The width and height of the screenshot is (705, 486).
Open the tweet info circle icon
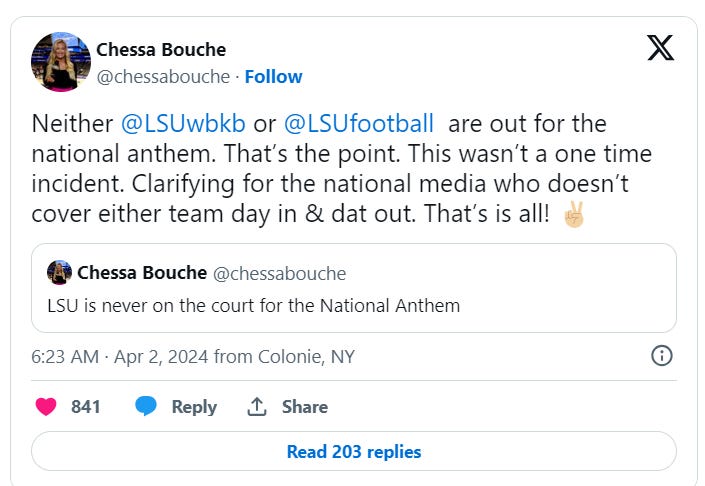click(661, 355)
